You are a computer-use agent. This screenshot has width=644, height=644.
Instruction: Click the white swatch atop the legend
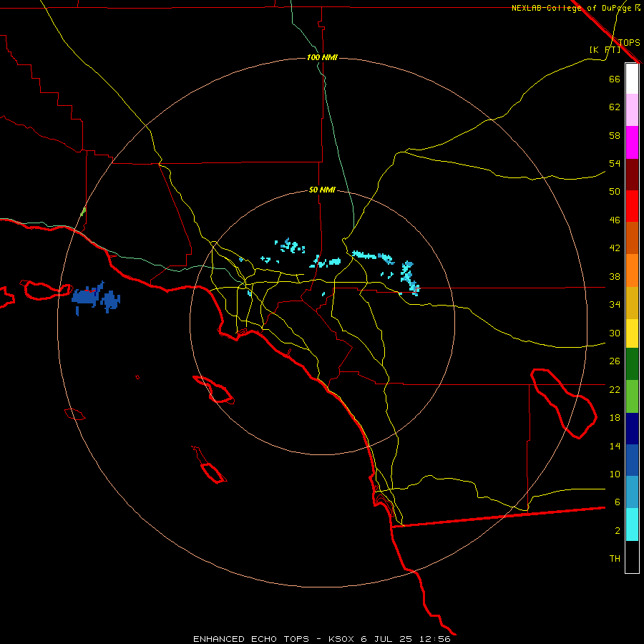pos(632,79)
